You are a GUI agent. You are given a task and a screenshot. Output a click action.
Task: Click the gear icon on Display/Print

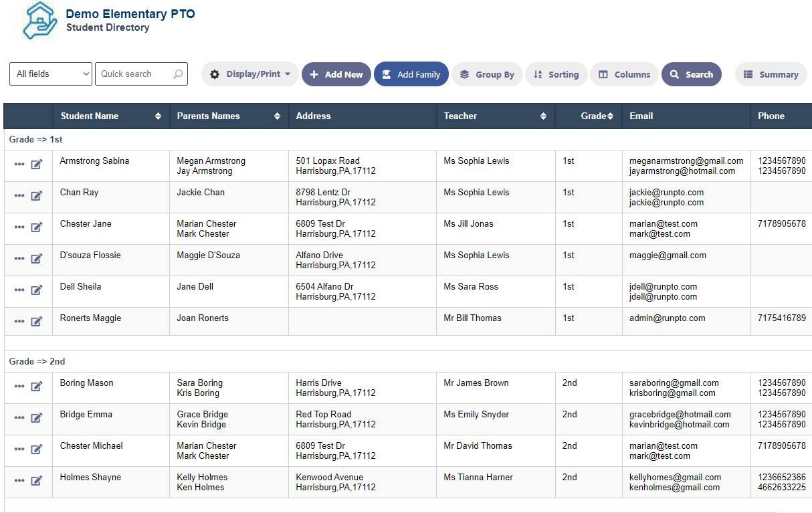[x=215, y=74]
